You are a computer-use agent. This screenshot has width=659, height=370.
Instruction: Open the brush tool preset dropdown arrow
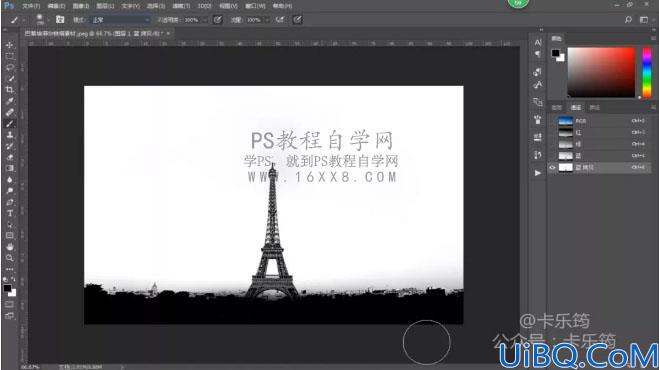click(23, 20)
